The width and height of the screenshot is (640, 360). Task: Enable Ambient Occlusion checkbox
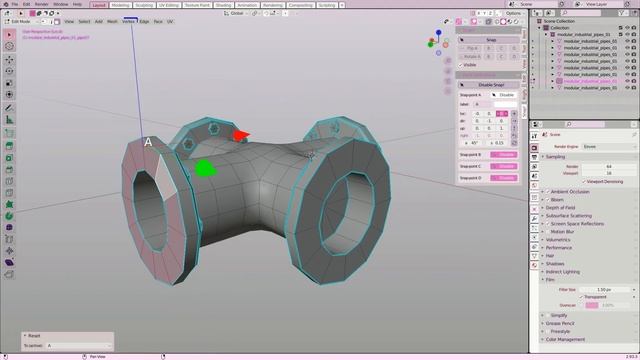[548, 191]
